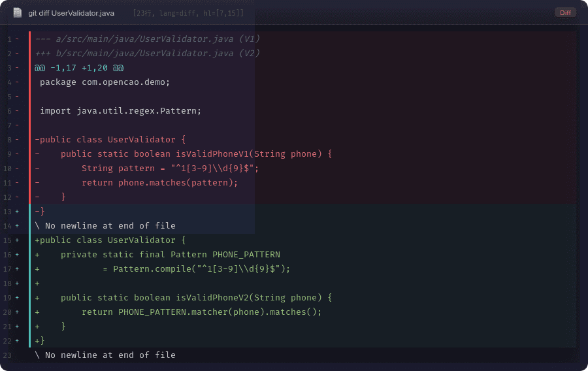Click line number 8 in the gutter

[10, 140]
